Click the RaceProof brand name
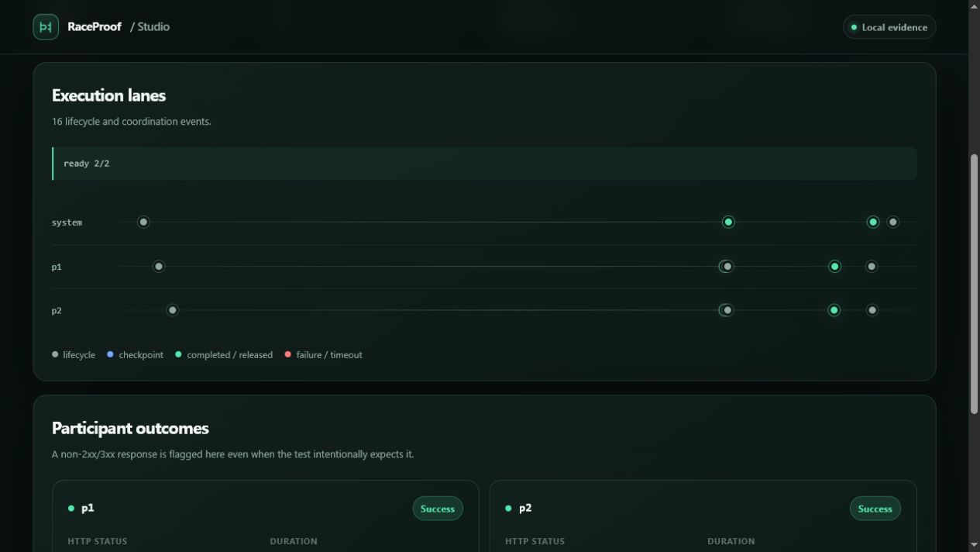Screen dimensions: 980x552 point(95,27)
